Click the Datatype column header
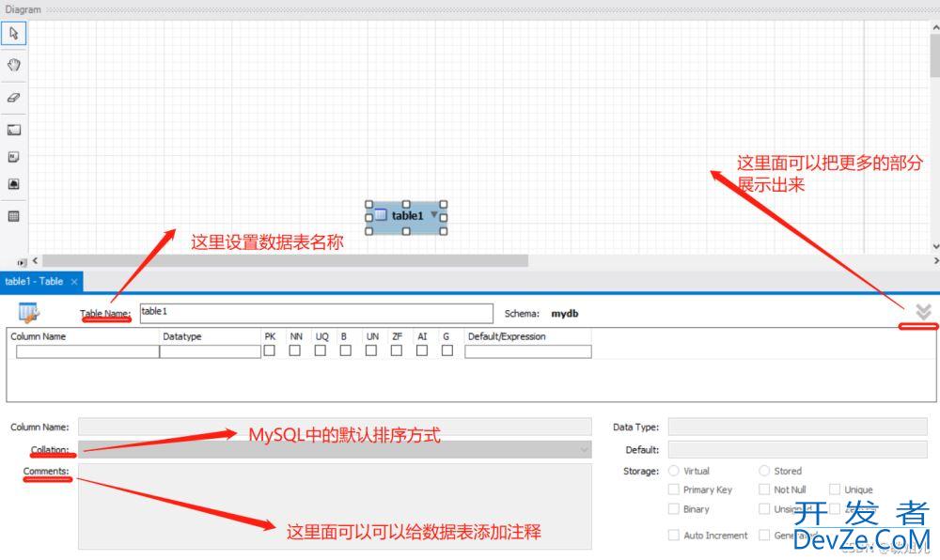 pos(182,336)
